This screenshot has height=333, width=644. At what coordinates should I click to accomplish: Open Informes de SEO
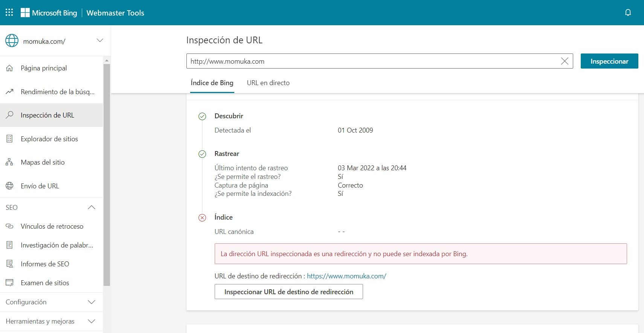pyautogui.click(x=51, y=264)
